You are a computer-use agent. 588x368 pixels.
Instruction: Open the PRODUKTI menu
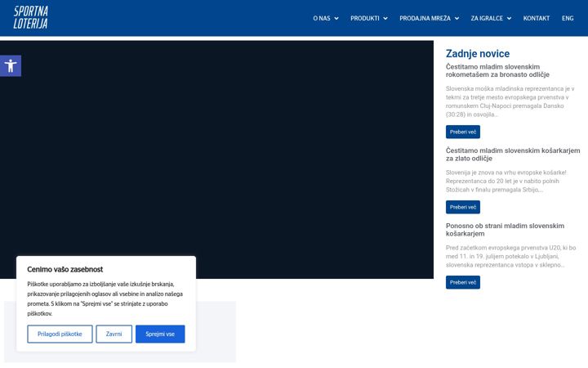[365, 18]
